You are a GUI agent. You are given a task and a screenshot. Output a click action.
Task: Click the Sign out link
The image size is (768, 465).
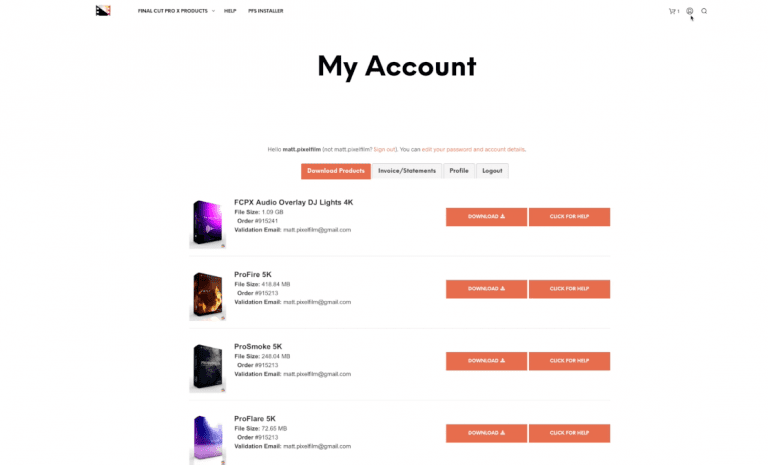pos(384,149)
